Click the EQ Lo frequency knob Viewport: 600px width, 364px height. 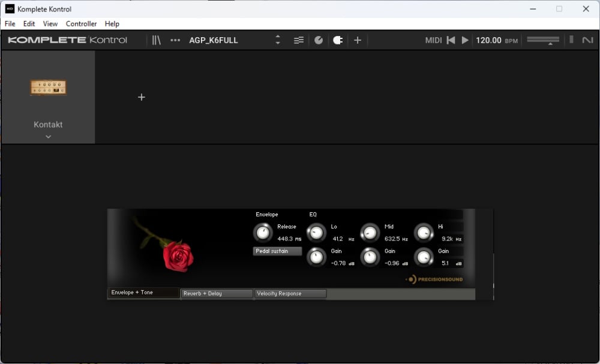(316, 233)
